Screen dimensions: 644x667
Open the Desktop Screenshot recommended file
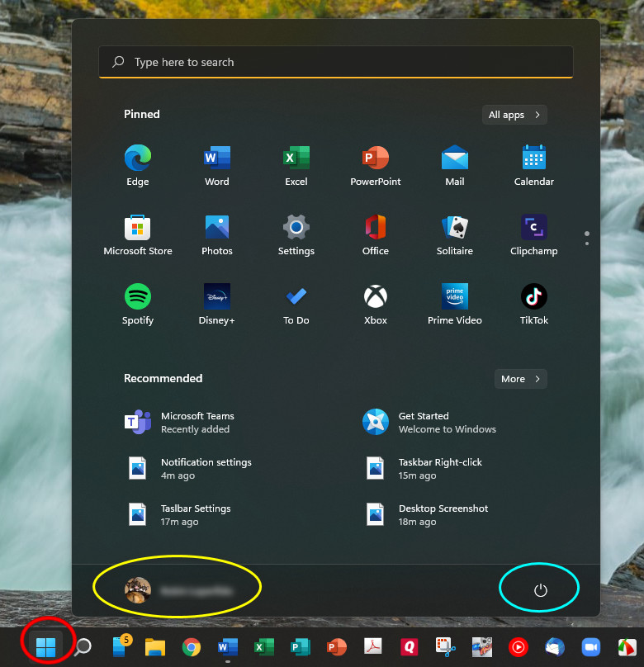coord(443,514)
